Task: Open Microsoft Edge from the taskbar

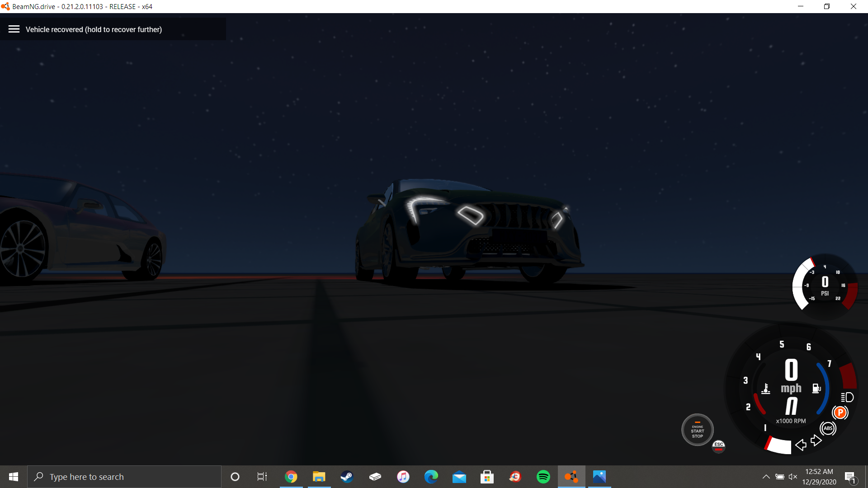Action: [x=431, y=477]
